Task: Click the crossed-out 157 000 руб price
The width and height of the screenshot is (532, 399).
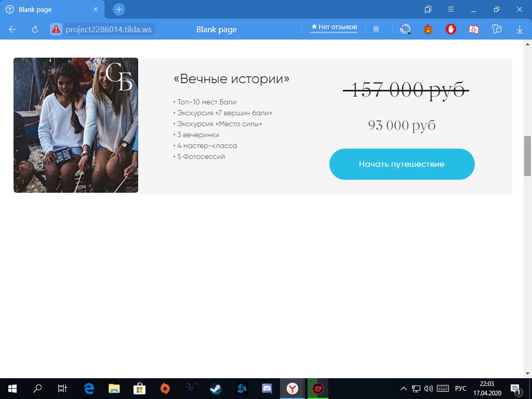Action: pyautogui.click(x=406, y=90)
